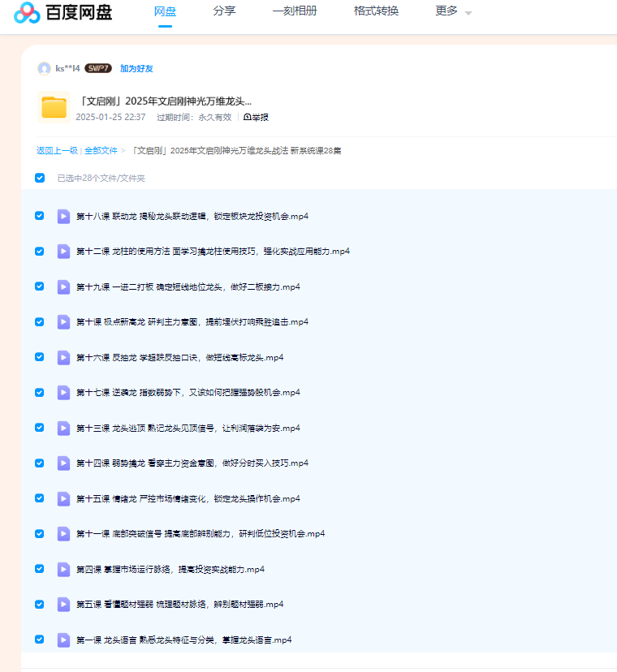Click the video icon of 第十二课 龙柱的使用方法
Viewport: 617px width, 672px height.
pos(63,252)
